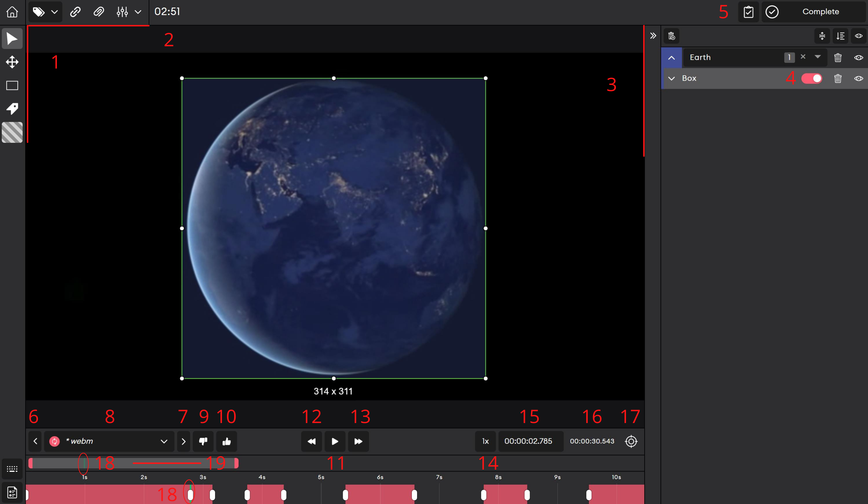Click the keyframe handle near 10s segment start
868x504 pixels.
tap(589, 495)
